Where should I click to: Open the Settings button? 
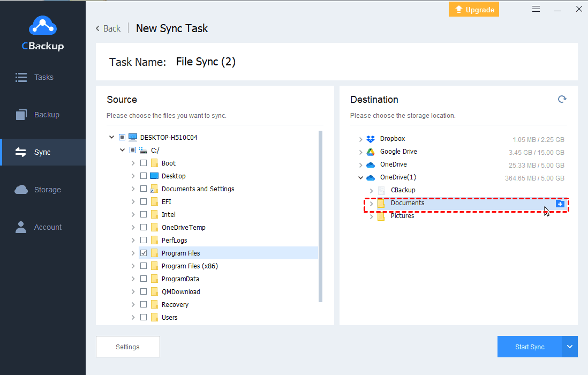coord(127,347)
